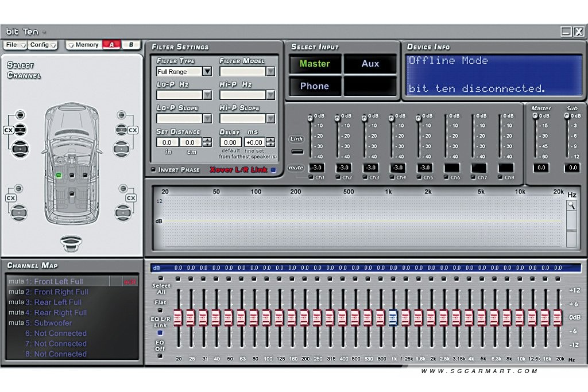This screenshot has height=392, width=588.
Task: Click the magnifier zoom icon on graph
Action: [571, 205]
